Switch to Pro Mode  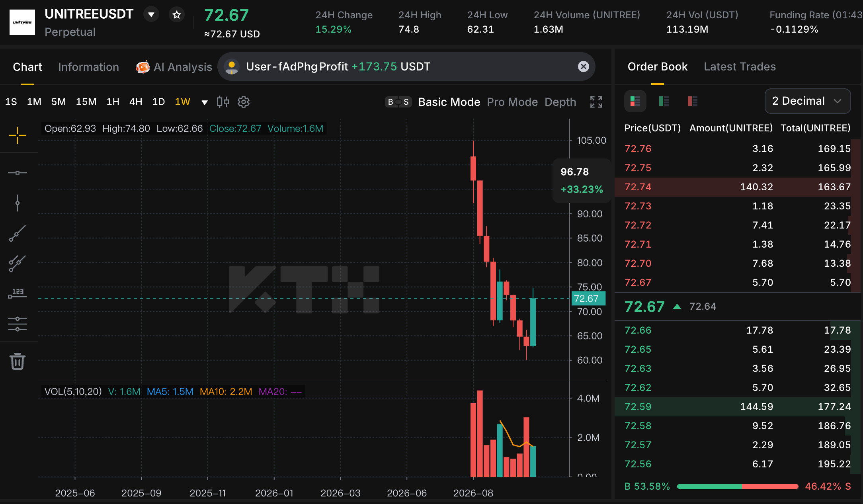click(x=513, y=102)
